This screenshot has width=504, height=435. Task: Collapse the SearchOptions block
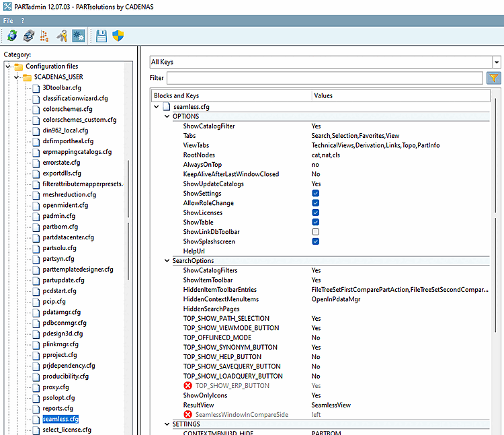[167, 261]
